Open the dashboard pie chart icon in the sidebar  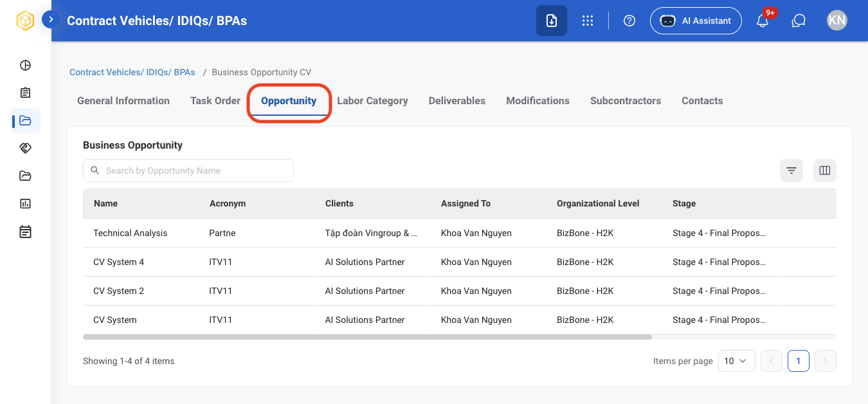[x=25, y=65]
